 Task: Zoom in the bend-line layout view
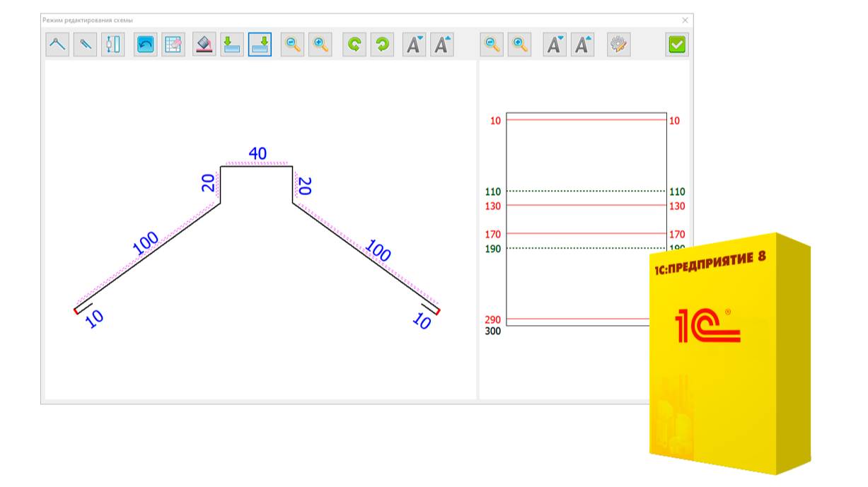[520, 45]
